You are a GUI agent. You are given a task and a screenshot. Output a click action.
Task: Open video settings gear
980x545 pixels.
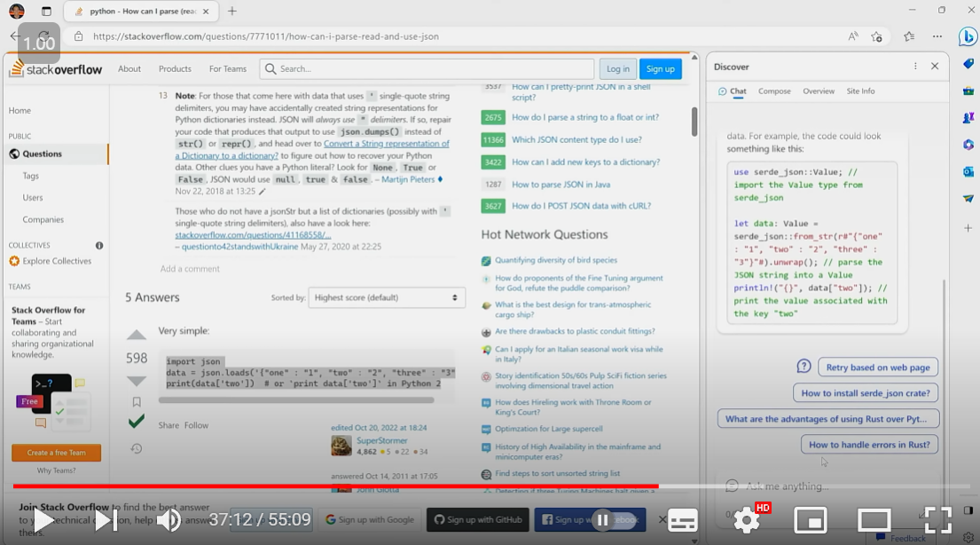(747, 520)
